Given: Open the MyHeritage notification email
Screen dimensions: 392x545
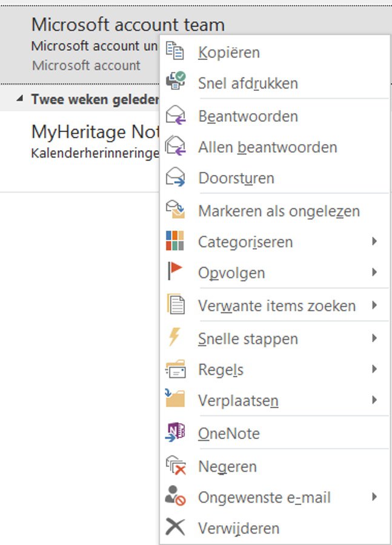Looking at the screenshot, I should 79,151.
